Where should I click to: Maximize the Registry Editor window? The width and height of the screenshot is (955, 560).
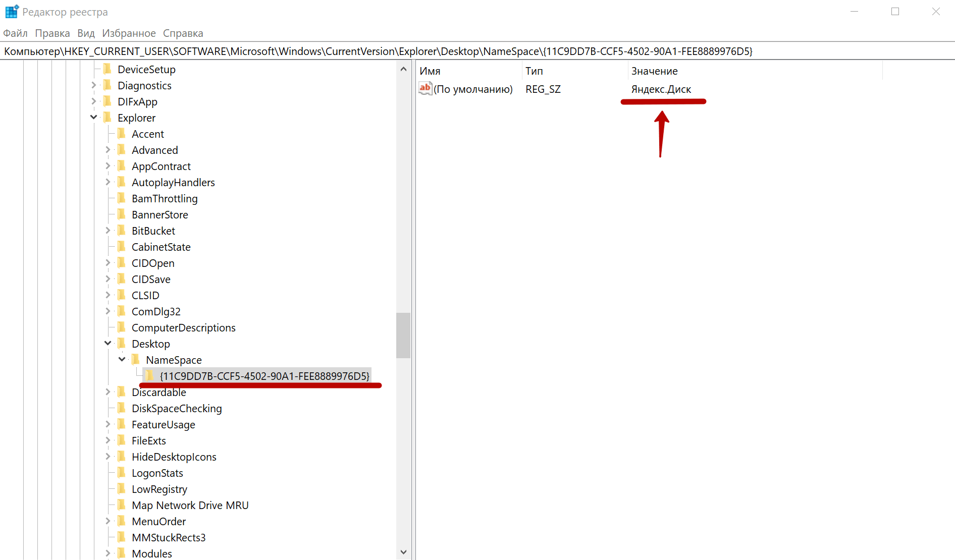pos(895,11)
